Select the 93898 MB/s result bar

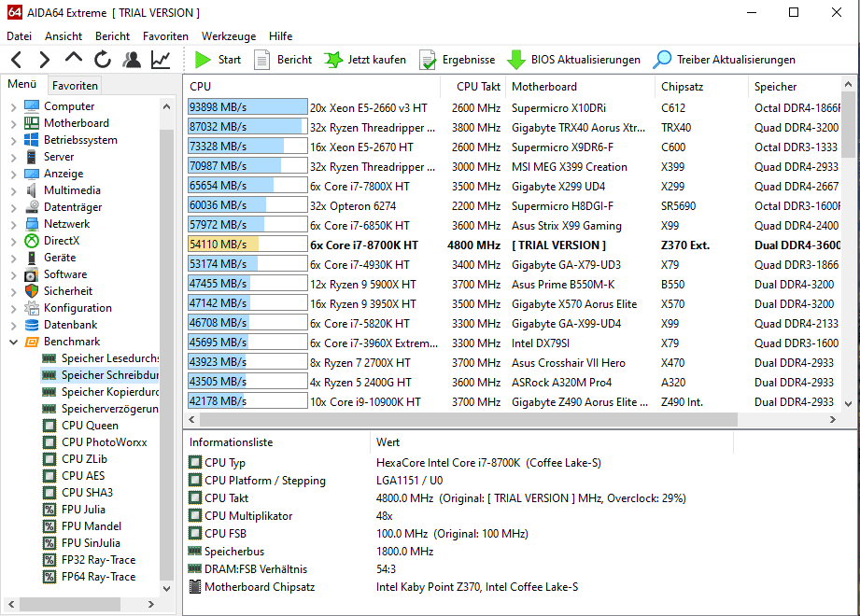pos(247,107)
